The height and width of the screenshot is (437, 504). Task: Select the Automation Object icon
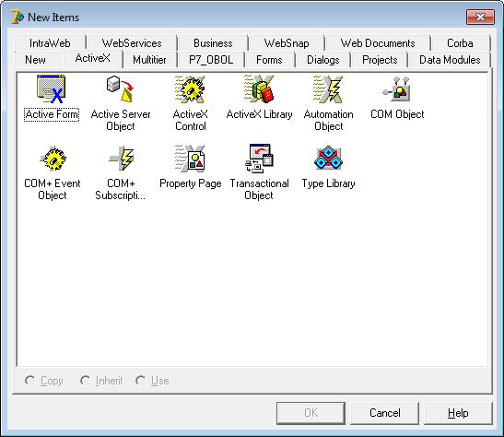pyautogui.click(x=329, y=89)
